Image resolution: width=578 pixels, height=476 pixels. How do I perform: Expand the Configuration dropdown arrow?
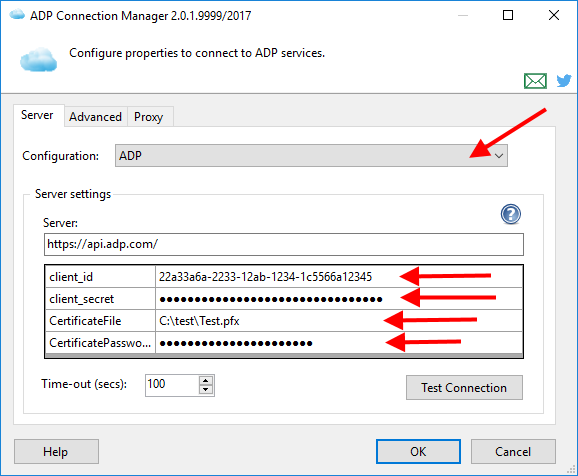click(499, 156)
